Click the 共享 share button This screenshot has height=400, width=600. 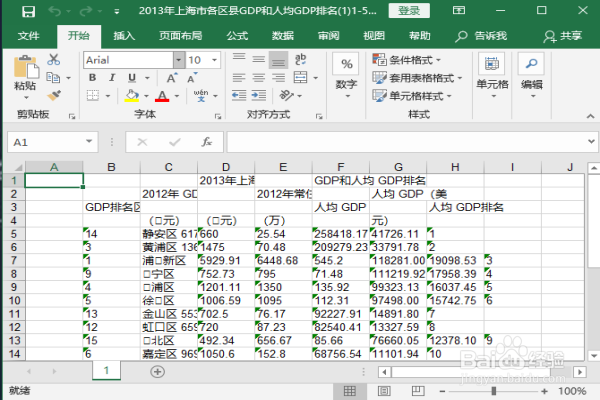(x=563, y=36)
